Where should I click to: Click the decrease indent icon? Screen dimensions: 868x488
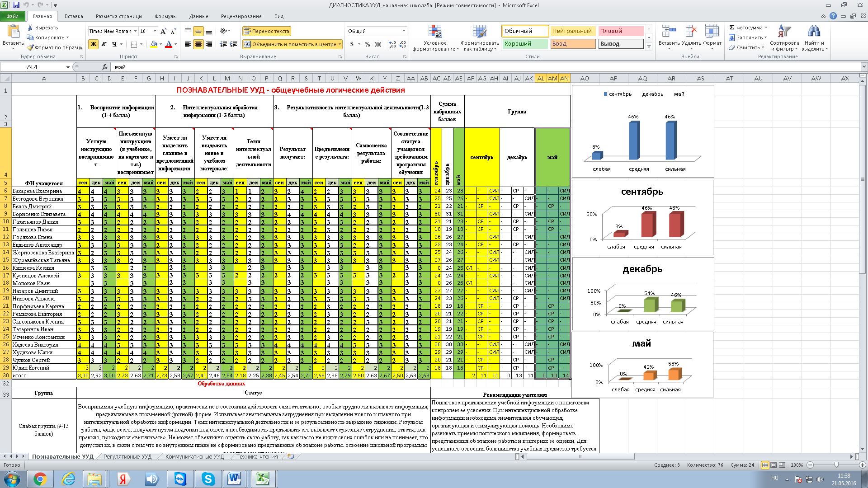[x=223, y=44]
